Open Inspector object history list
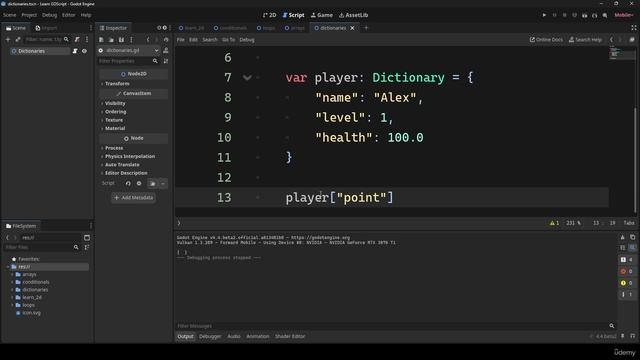Screen dimensions: 640x360 tap(166, 40)
